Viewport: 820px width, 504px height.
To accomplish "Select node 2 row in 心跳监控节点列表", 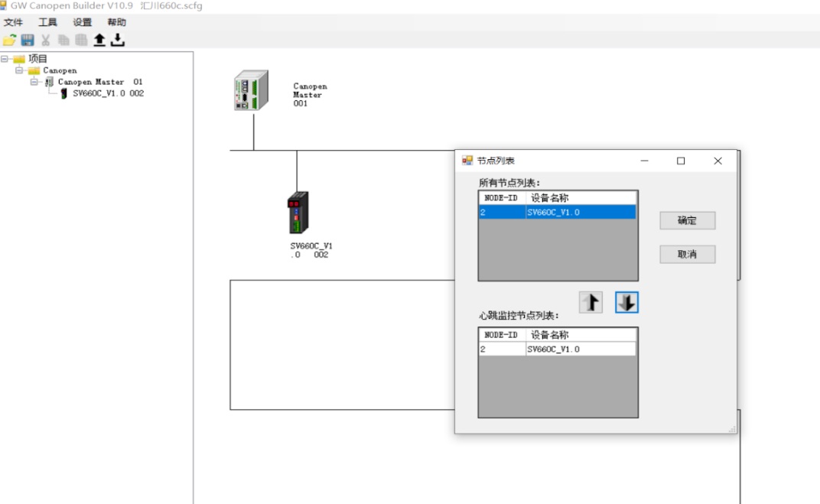I will (x=558, y=350).
